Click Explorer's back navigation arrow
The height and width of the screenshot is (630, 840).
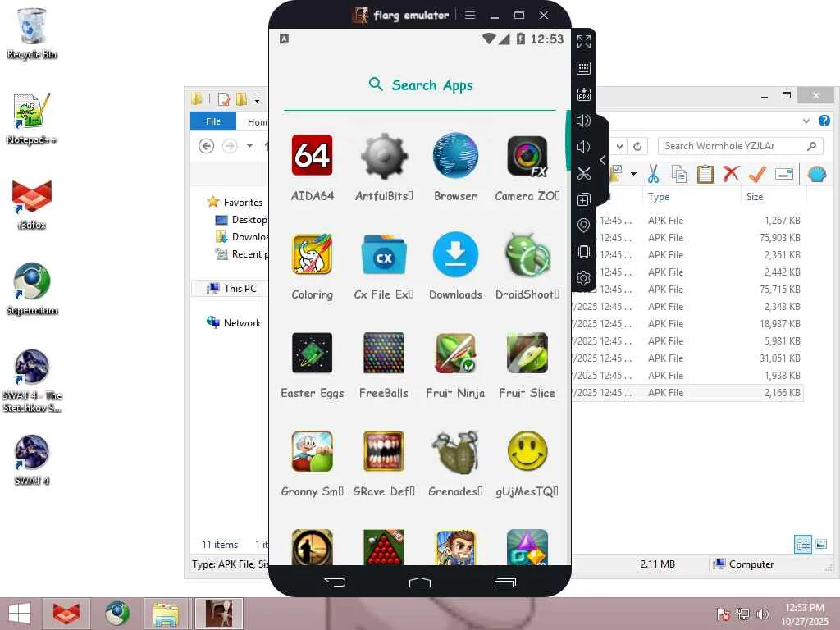pyautogui.click(x=206, y=146)
